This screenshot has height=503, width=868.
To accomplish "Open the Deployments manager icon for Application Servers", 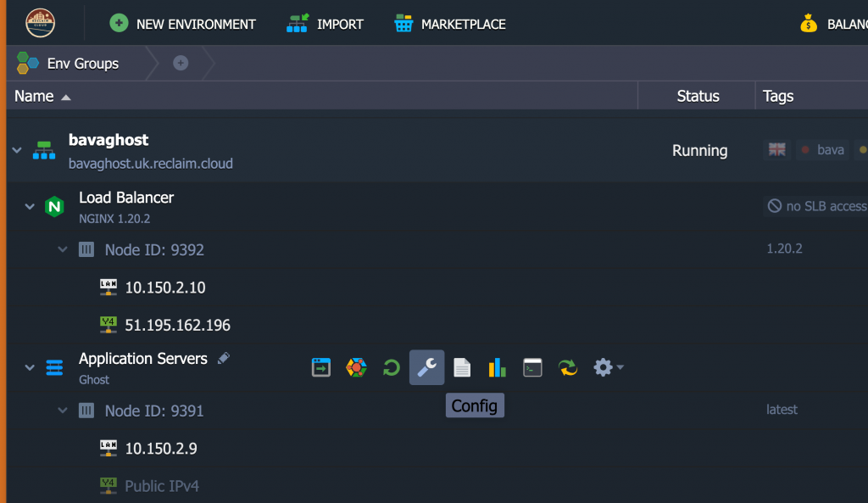I will (321, 367).
